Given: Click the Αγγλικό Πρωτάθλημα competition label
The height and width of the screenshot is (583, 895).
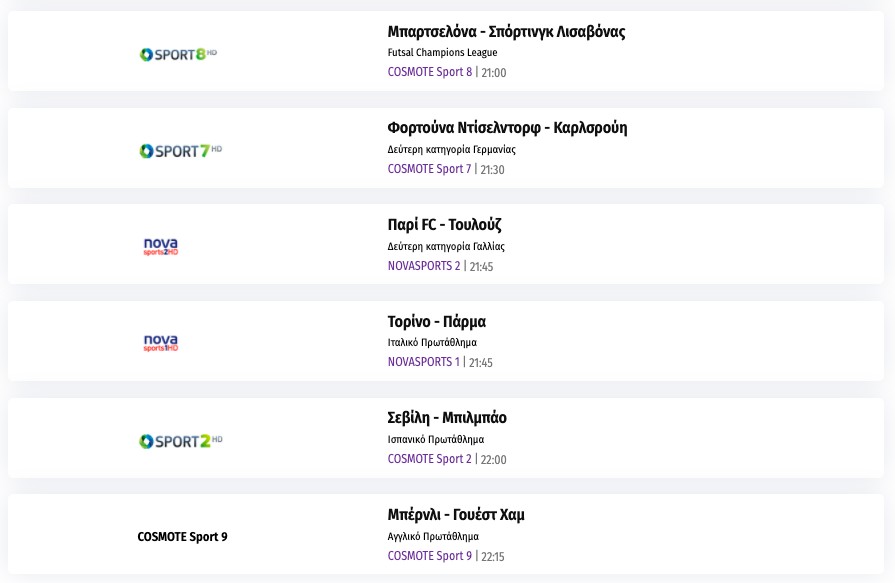Looking at the screenshot, I should pos(433,536).
